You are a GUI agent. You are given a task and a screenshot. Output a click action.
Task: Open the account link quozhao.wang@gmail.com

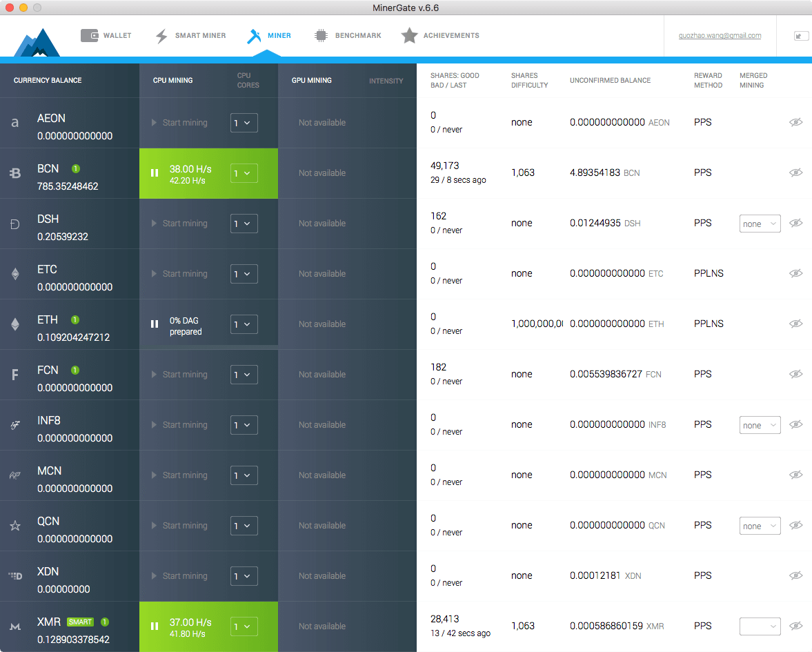[x=720, y=35]
